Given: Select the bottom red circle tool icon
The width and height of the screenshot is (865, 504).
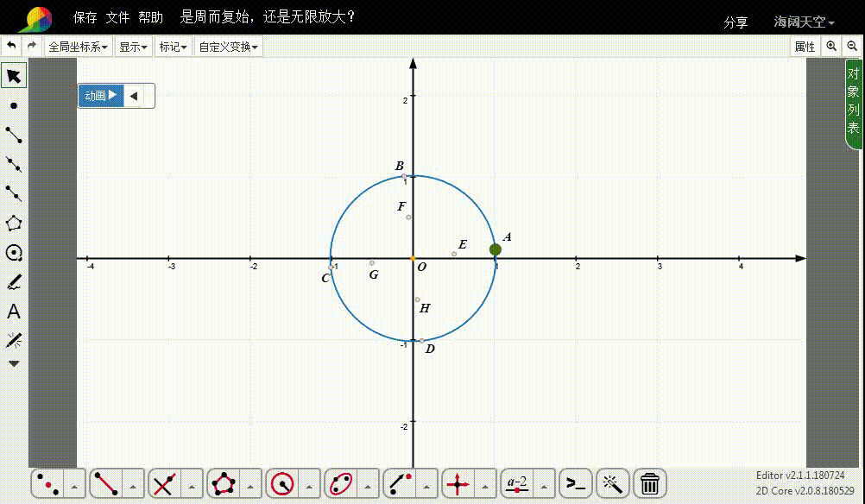Looking at the screenshot, I should (282, 483).
